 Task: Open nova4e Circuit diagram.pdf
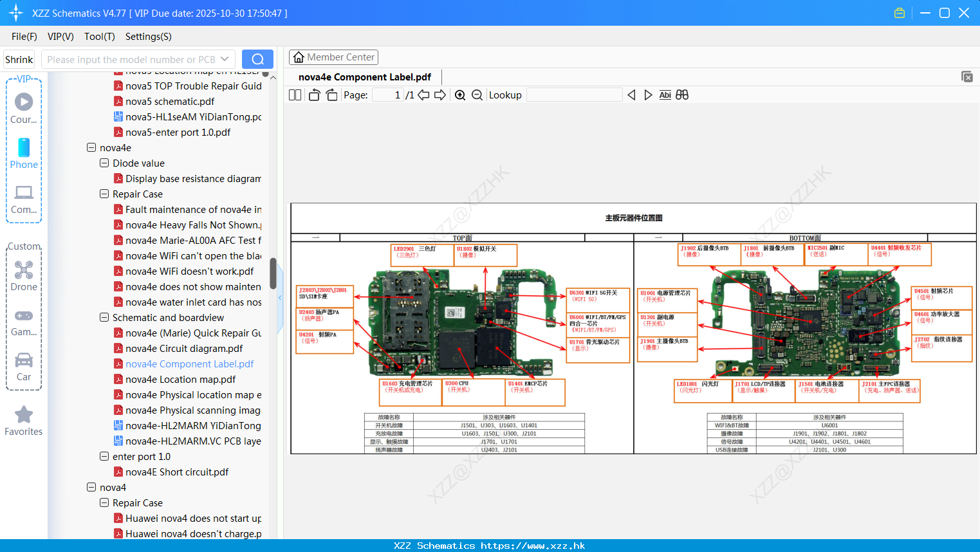tap(184, 348)
